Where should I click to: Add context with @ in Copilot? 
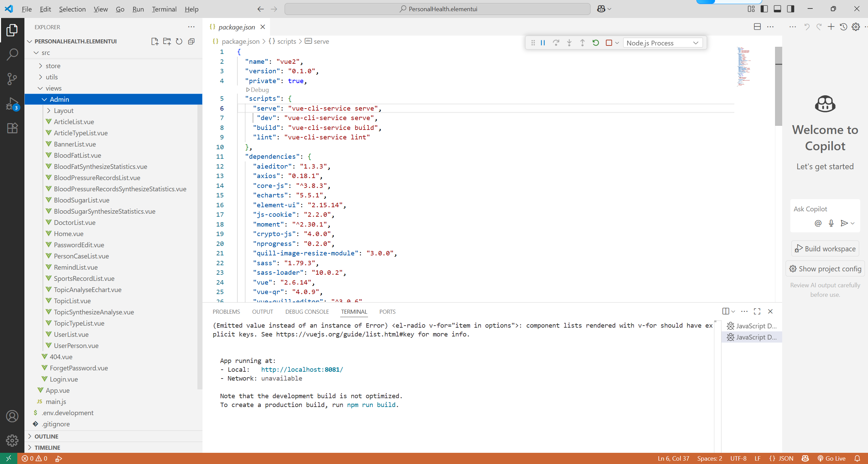tap(818, 223)
